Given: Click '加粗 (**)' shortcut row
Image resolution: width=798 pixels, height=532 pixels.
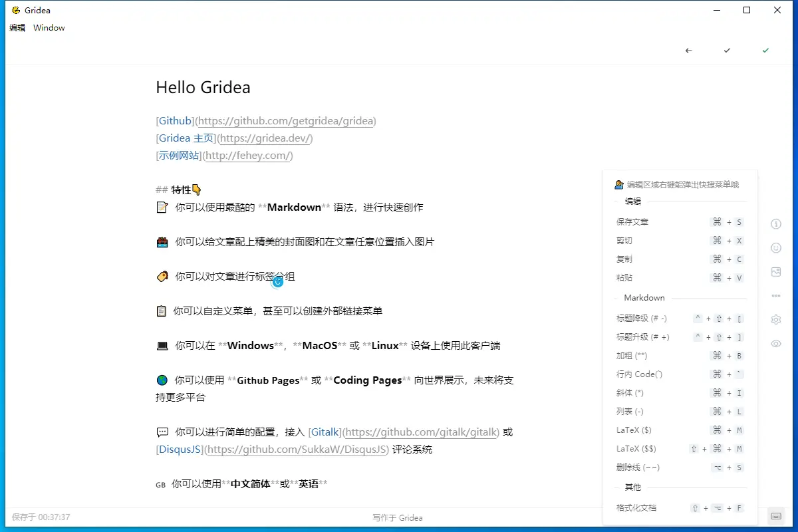Looking at the screenshot, I should pyautogui.click(x=680, y=356).
